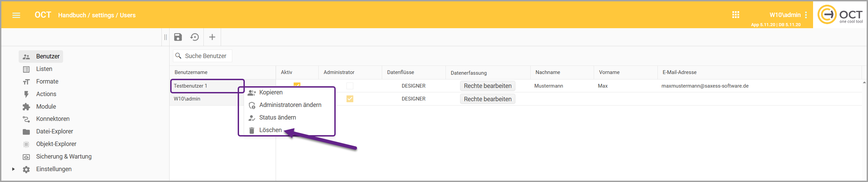Open the W10\admin user options menu
868x182 pixels.
[806, 15]
